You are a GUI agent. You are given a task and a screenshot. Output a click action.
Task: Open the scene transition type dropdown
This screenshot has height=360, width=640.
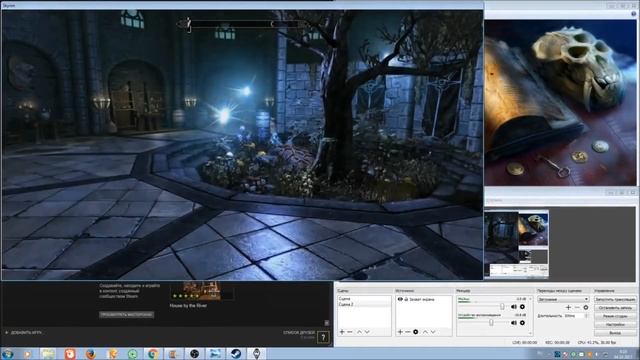pos(563,299)
